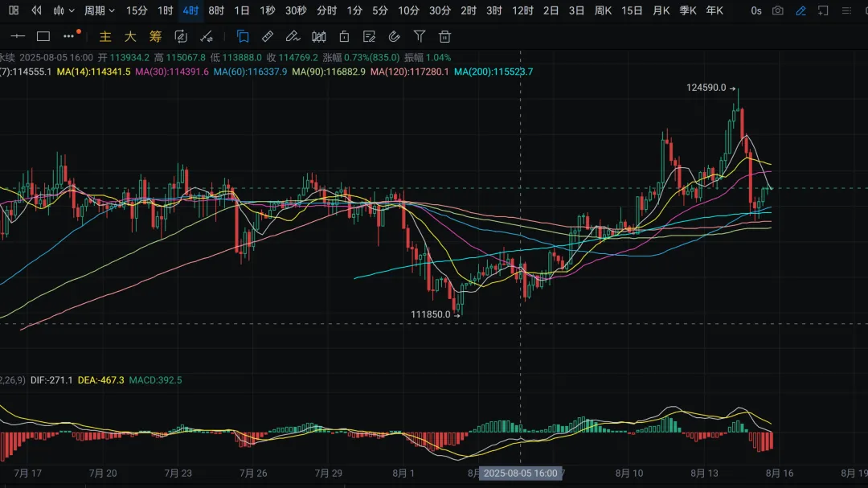Select the freehand pen tool
The width and height of the screenshot is (868, 488).
tap(293, 36)
